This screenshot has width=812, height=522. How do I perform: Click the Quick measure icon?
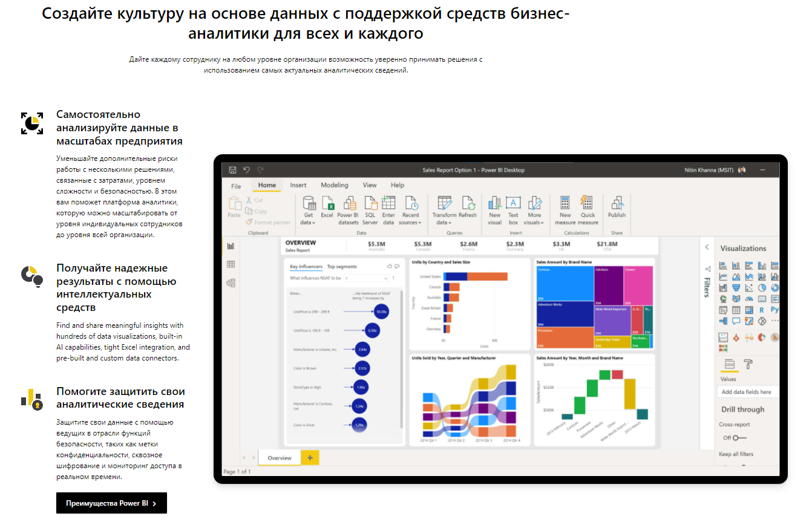tap(587, 203)
